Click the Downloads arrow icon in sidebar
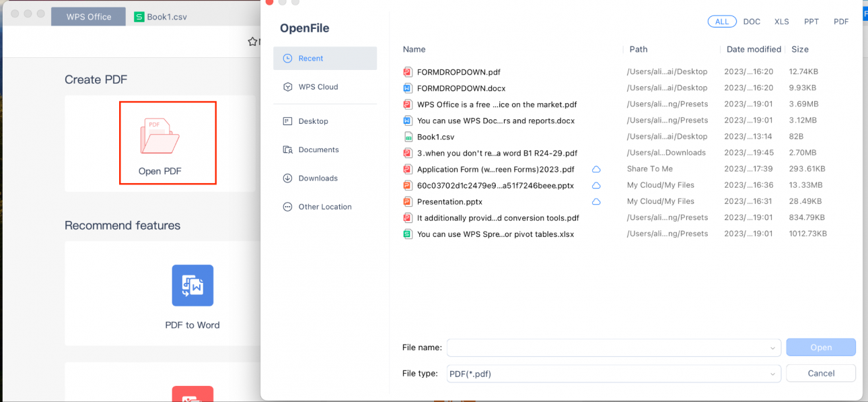Screen dimensions: 868x402 tap(287, 178)
